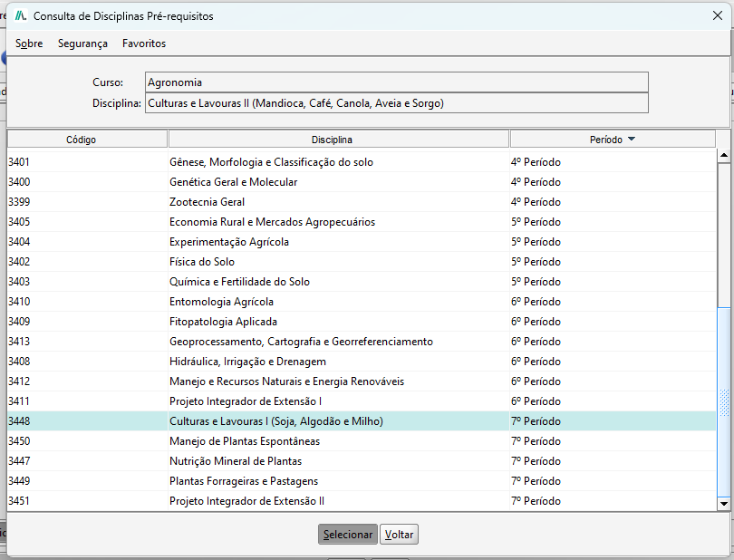Select row Genética Geral e Molecular
Image resolution: width=734 pixels, height=560 pixels.
(362, 182)
